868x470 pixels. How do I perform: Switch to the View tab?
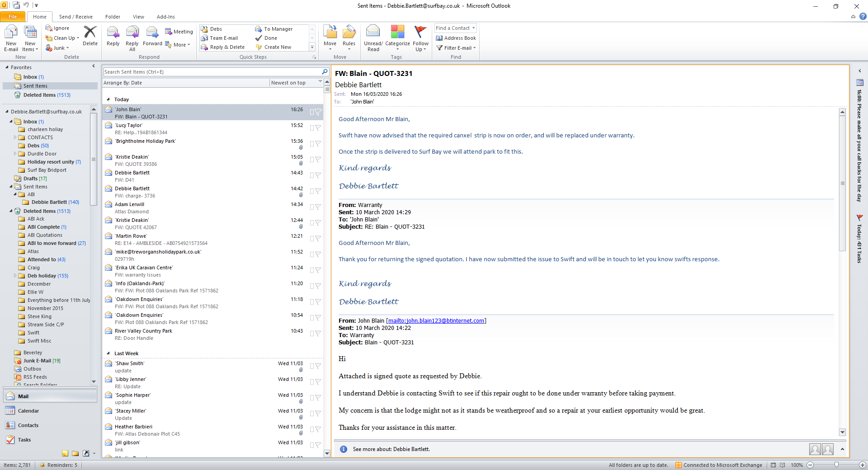click(x=138, y=17)
